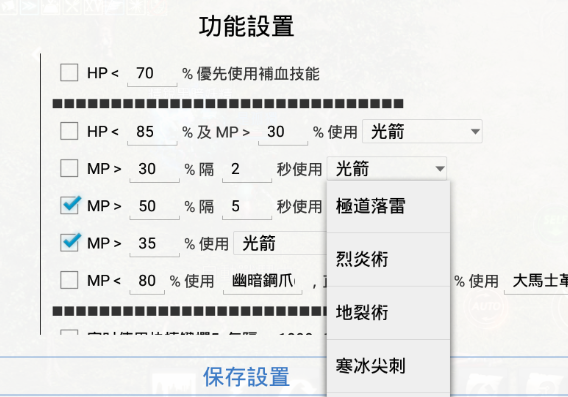The width and height of the screenshot is (568, 397).
Task: Tick the HP < 85 and MP > 30 checkbox
Action: point(69,131)
